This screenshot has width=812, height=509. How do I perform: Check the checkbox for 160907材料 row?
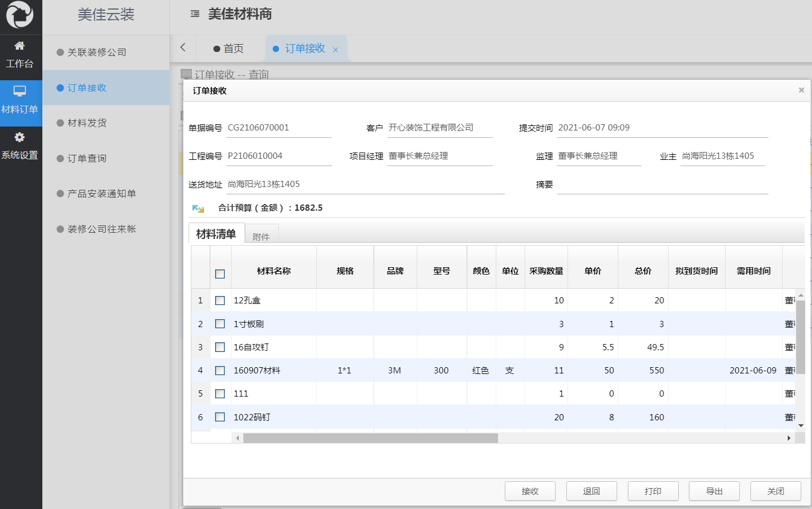220,370
